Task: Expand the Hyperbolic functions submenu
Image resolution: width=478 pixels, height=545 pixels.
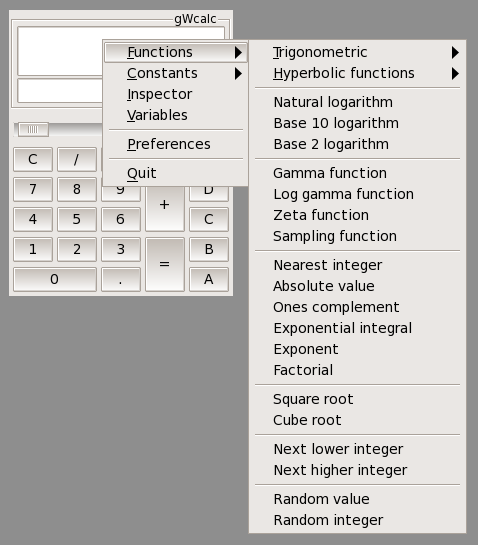Action: point(357,73)
